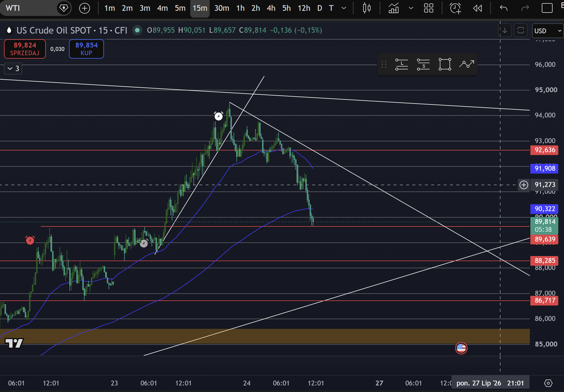The height and width of the screenshot is (392, 564).
Task: Open the chart layout selector square
Action: coord(547,8)
